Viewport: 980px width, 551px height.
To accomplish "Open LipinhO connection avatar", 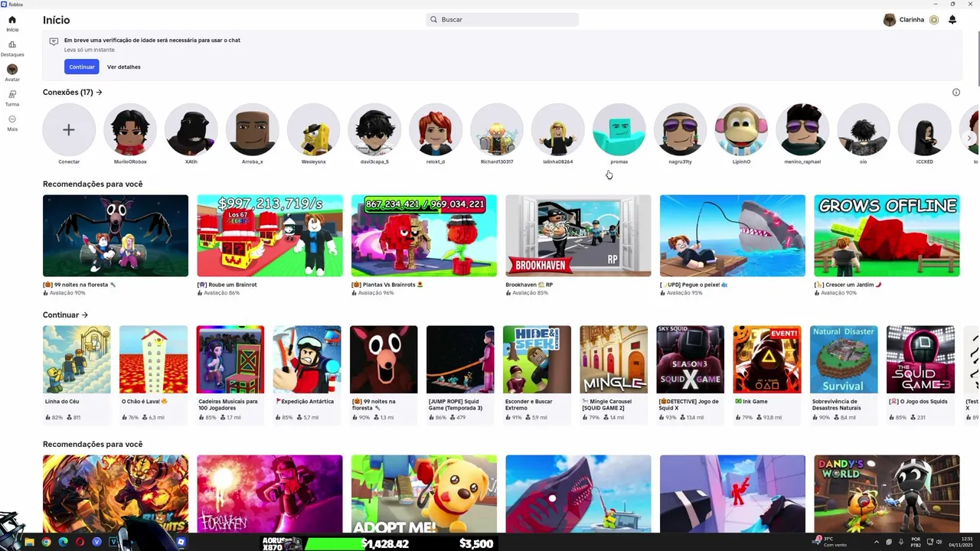I will click(741, 130).
